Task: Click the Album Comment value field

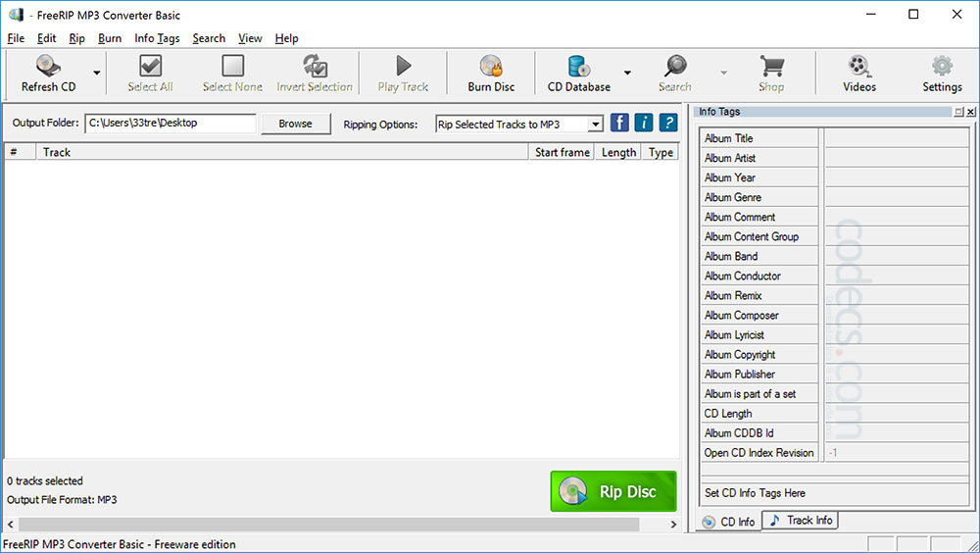Action: [x=897, y=217]
